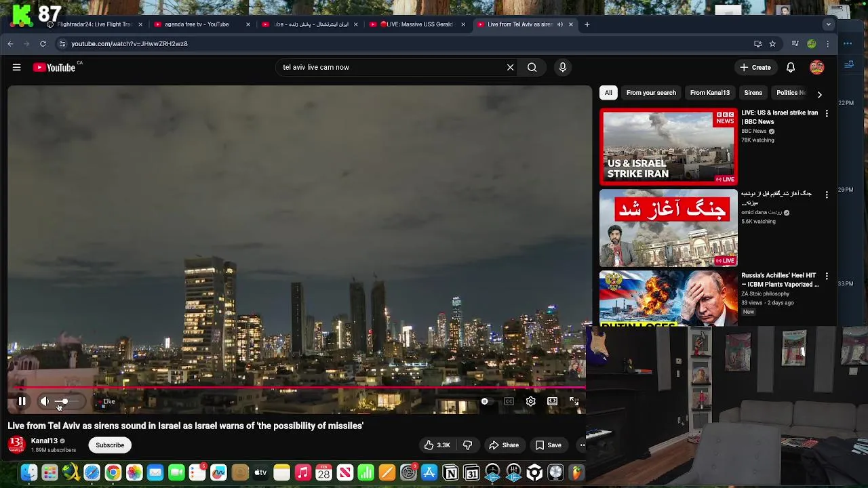Open the omid dana live thumbnail

pyautogui.click(x=669, y=228)
